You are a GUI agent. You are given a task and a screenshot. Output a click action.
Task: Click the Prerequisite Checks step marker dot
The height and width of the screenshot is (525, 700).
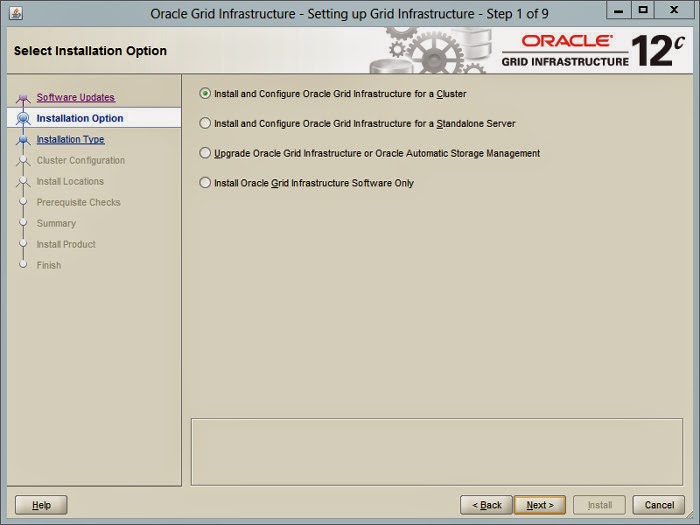click(23, 202)
